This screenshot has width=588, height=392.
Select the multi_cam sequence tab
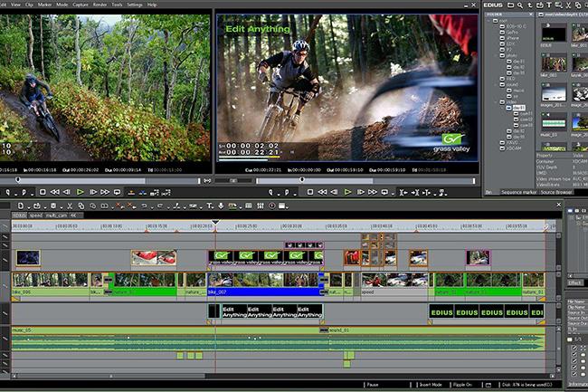(x=55, y=215)
